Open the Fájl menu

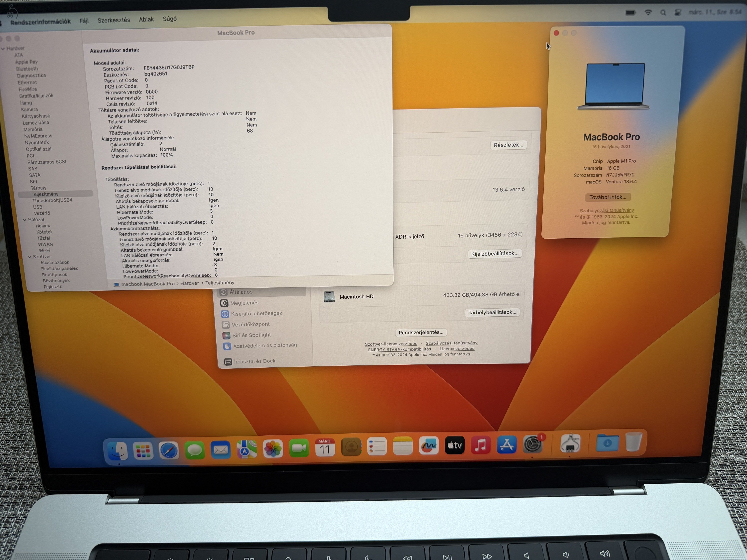coord(84,21)
